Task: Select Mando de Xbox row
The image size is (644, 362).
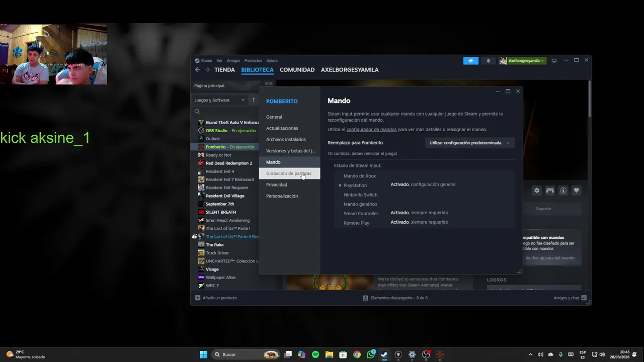Action: (x=360, y=176)
